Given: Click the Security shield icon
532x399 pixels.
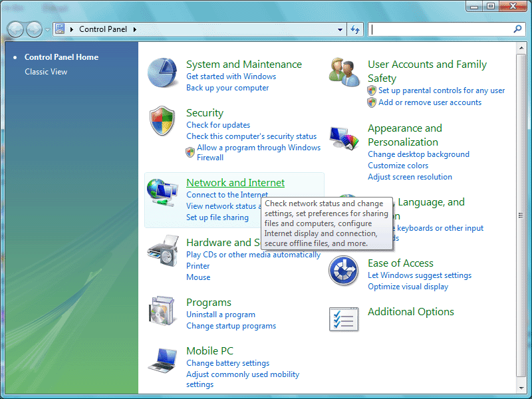Looking at the screenshot, I should 162,120.
